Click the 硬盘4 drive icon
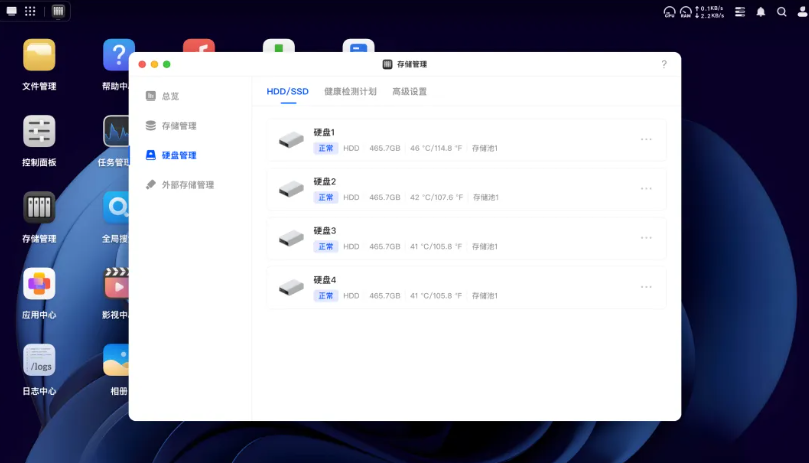Viewport: 809px width, 463px height. point(292,287)
